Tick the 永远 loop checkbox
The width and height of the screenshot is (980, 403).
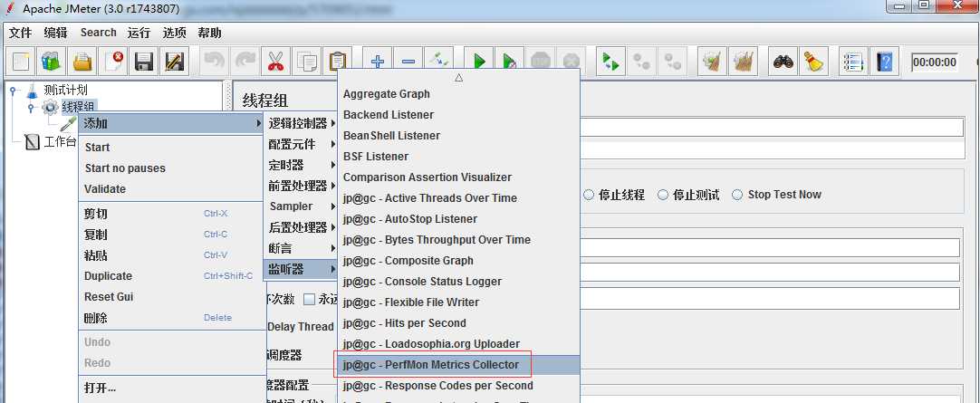(309, 299)
